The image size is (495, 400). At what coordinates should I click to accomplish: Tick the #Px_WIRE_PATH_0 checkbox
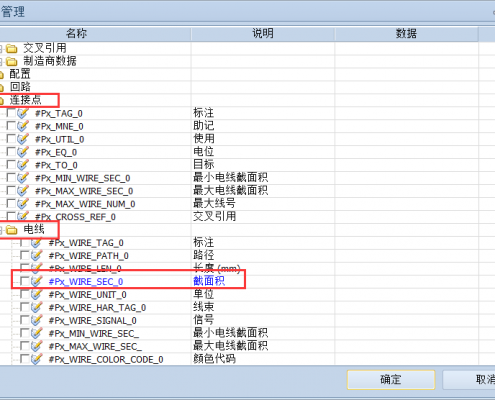[x=25, y=255]
